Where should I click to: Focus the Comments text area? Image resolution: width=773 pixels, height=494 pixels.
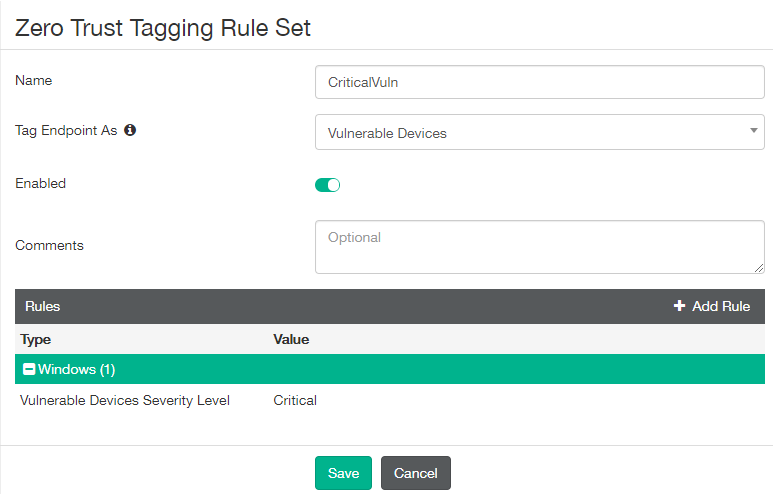[539, 246]
